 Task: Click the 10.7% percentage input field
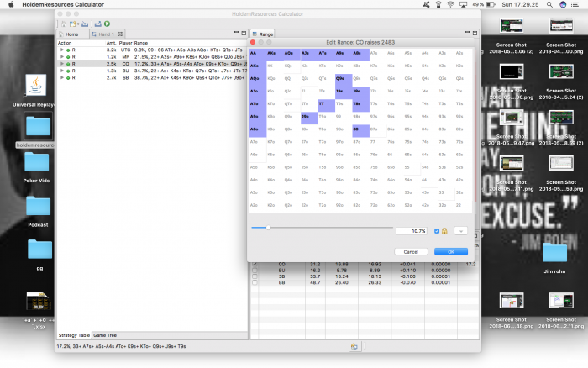411,231
